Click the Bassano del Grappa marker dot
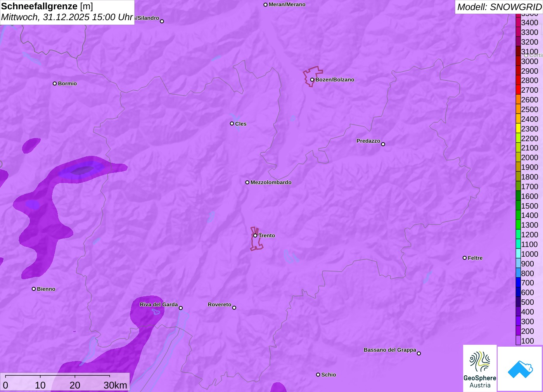543x392 pixels. [419, 353]
